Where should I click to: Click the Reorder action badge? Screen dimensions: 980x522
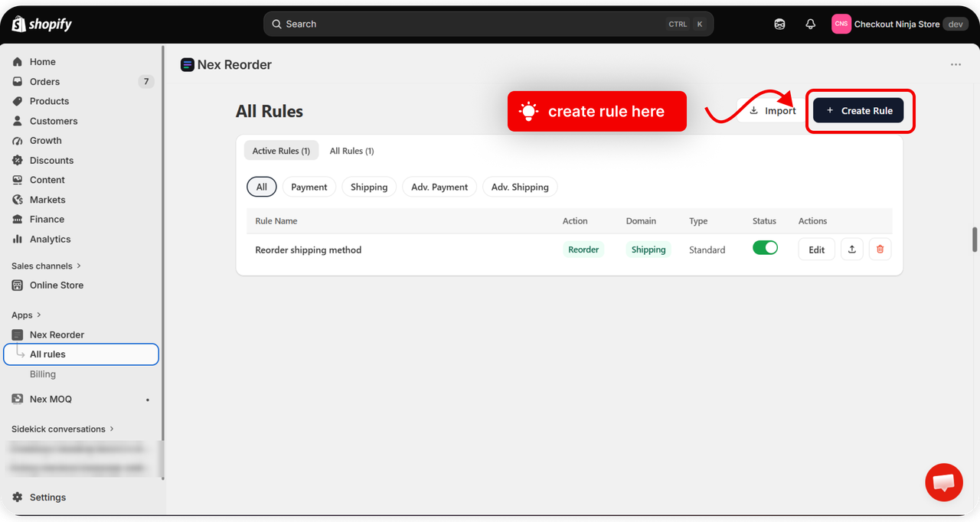point(583,250)
